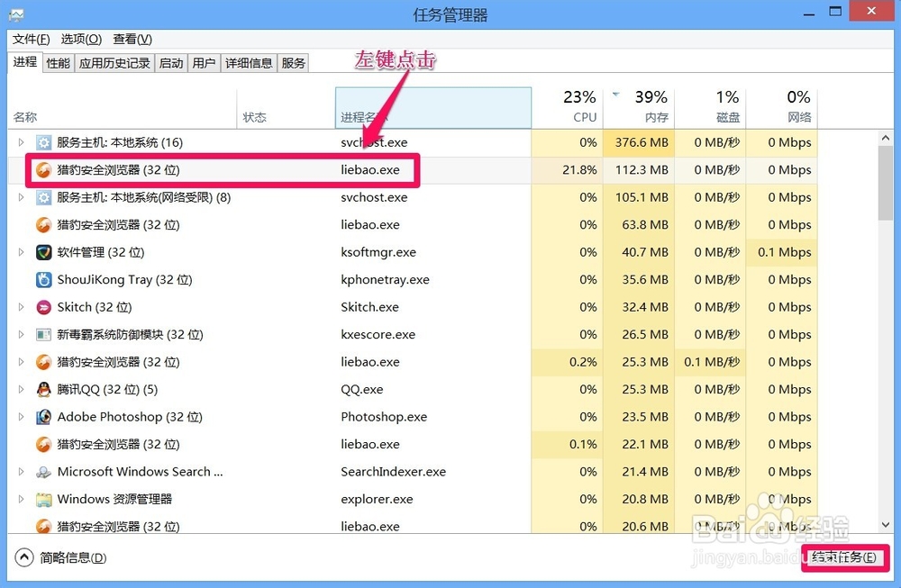Select the QQ.exe process name

click(x=361, y=389)
